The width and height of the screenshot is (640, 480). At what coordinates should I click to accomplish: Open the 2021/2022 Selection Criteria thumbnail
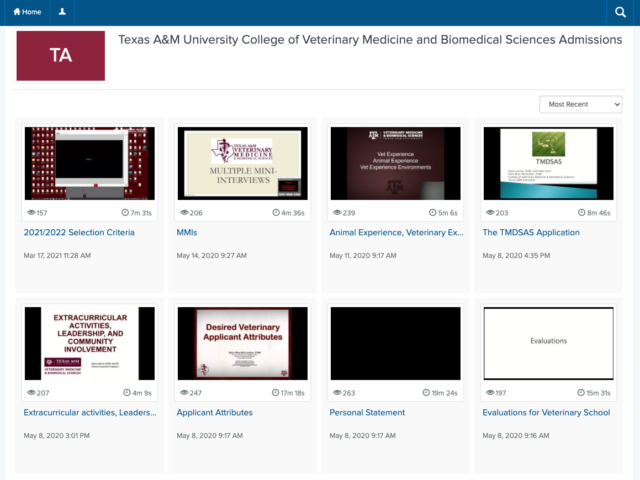(89, 163)
